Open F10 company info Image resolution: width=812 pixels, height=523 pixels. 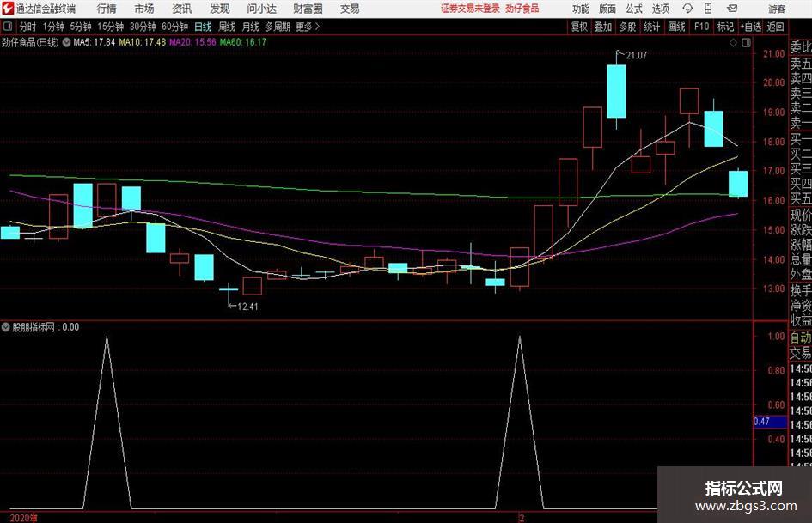[x=701, y=27]
